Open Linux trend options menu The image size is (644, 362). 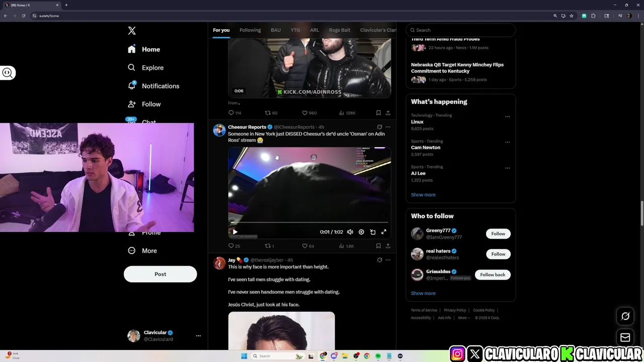click(x=507, y=117)
